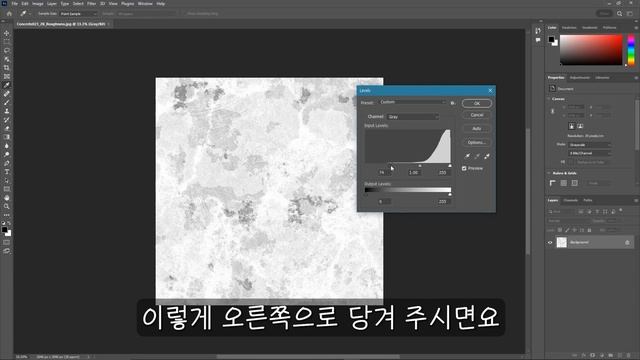Collapse the Rulers & Grids section
The width and height of the screenshot is (640, 360).
point(549,173)
